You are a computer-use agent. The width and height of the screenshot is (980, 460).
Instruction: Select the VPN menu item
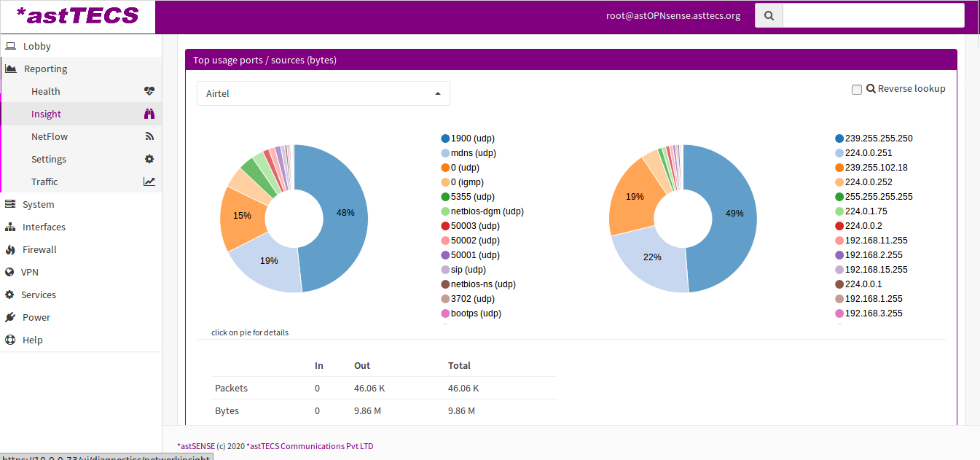30,272
